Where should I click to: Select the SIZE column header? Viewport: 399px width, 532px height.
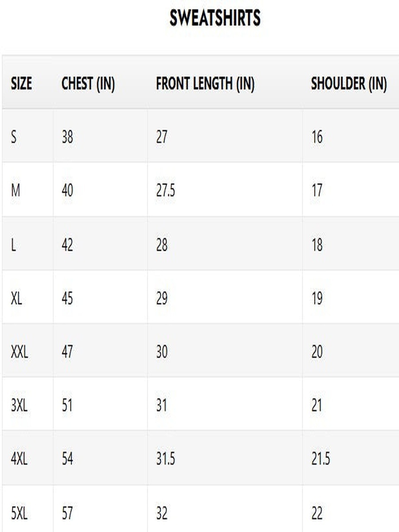(21, 83)
